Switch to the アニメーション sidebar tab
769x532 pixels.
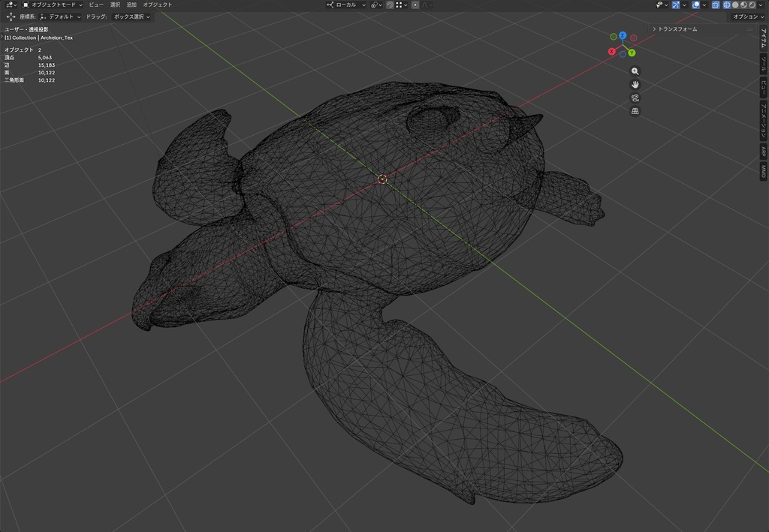point(764,121)
